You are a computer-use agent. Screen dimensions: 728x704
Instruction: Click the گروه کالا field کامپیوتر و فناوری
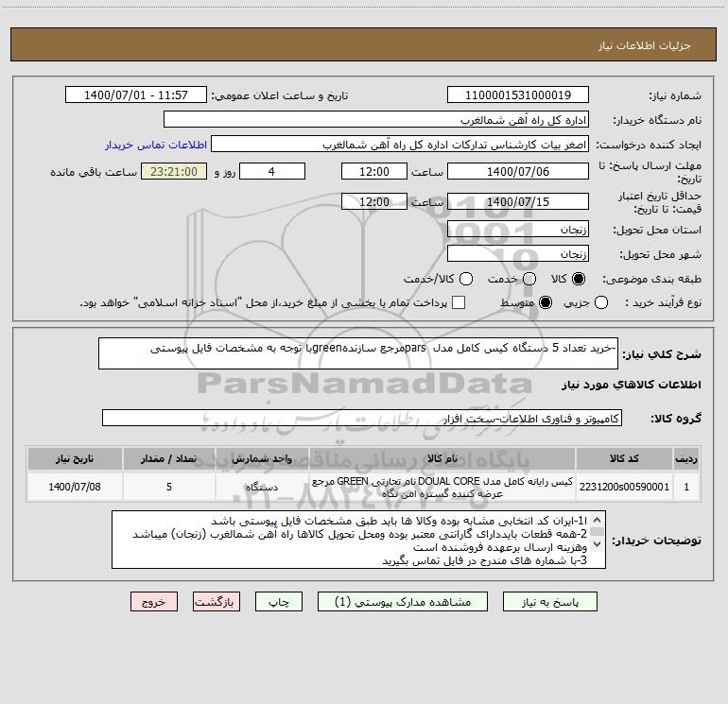pyautogui.click(x=362, y=418)
